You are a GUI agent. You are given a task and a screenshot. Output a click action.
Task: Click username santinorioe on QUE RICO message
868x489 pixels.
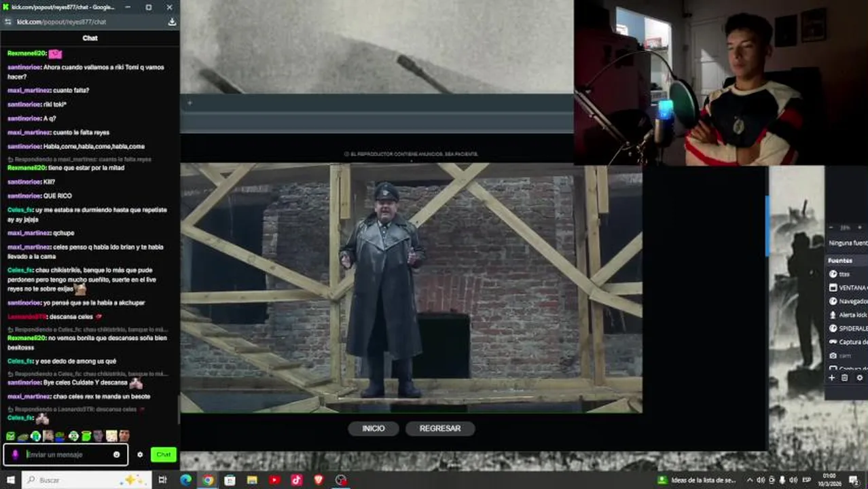pos(24,196)
